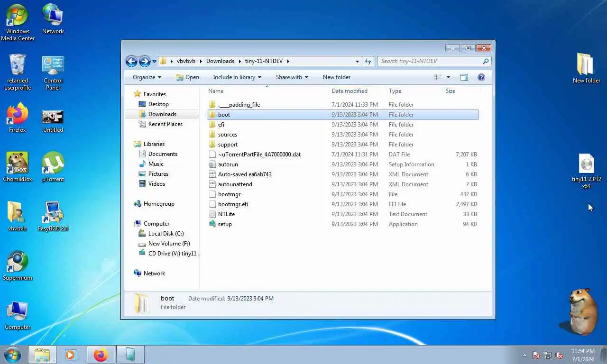Select the Supermium desktop shortcut

tap(18, 265)
